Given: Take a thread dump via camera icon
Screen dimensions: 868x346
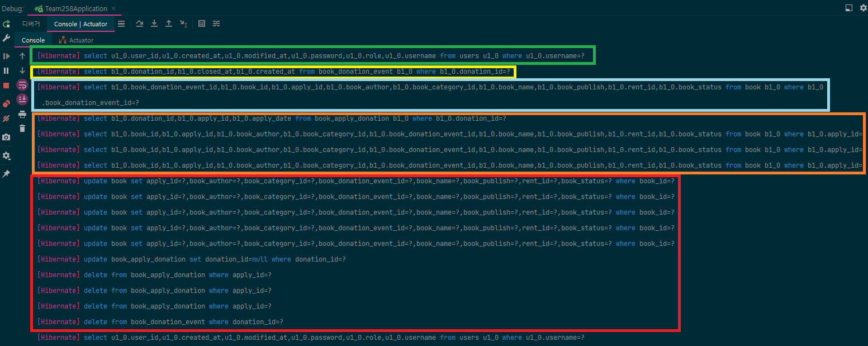Looking at the screenshot, I should click(x=6, y=137).
